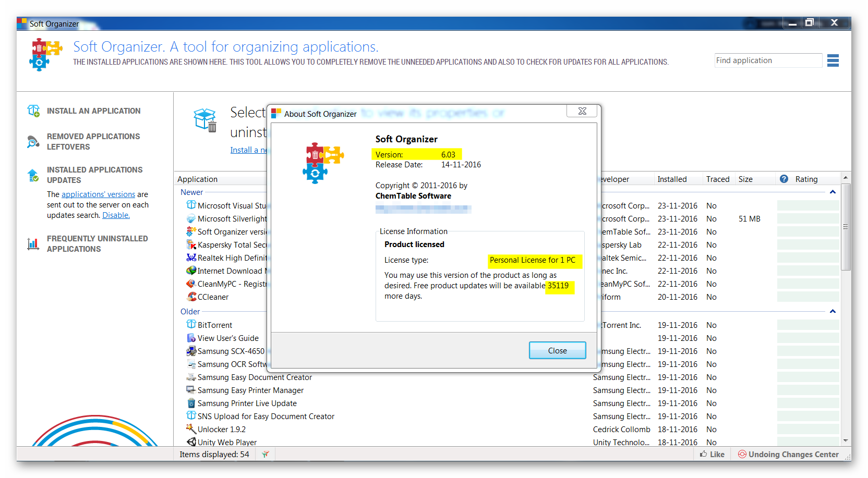This screenshot has height=478, width=868.
Task: Click the Samsung Easy Printer Manager icon
Action: (191, 390)
